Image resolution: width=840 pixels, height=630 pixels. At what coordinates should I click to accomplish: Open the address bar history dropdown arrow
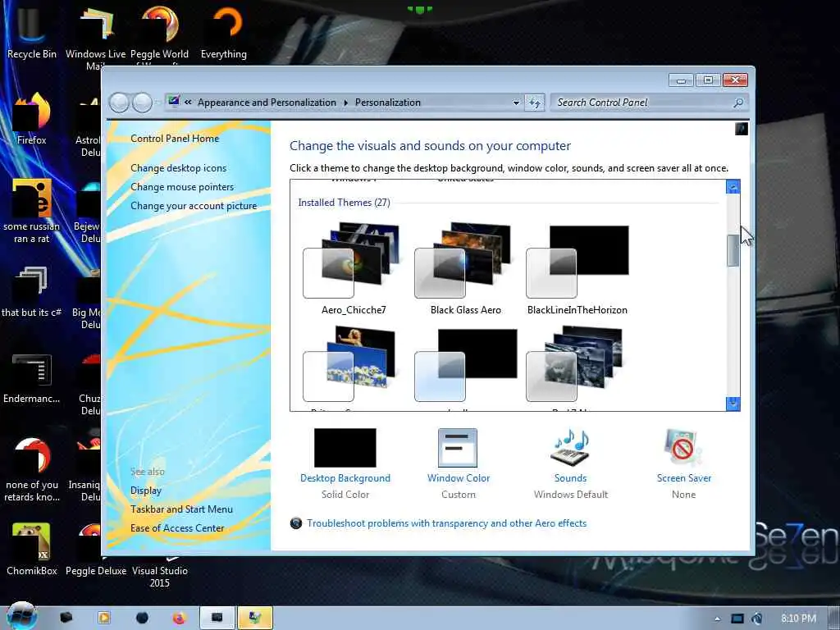click(516, 103)
